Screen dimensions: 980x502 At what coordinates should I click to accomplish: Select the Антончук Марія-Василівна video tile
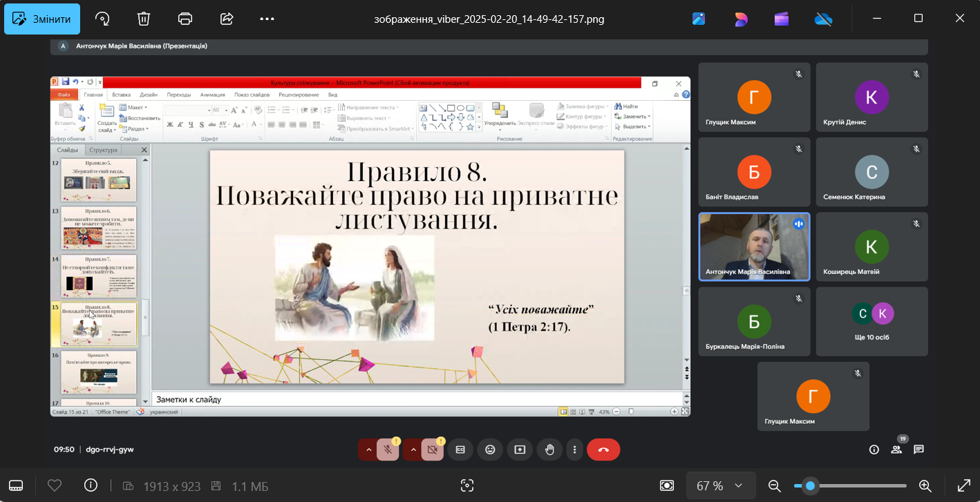point(754,247)
